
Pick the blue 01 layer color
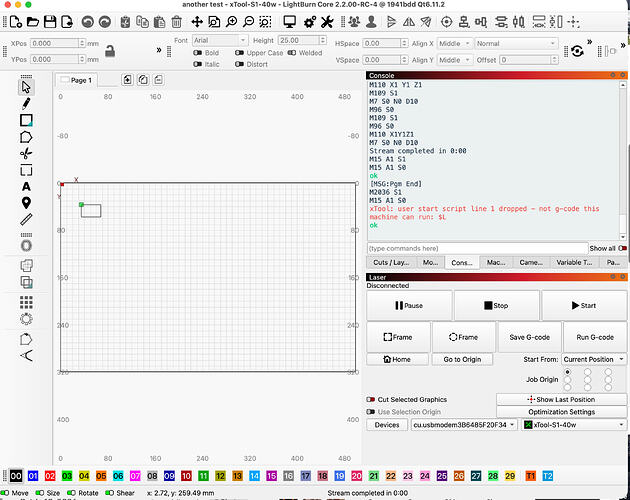pyautogui.click(x=33, y=476)
